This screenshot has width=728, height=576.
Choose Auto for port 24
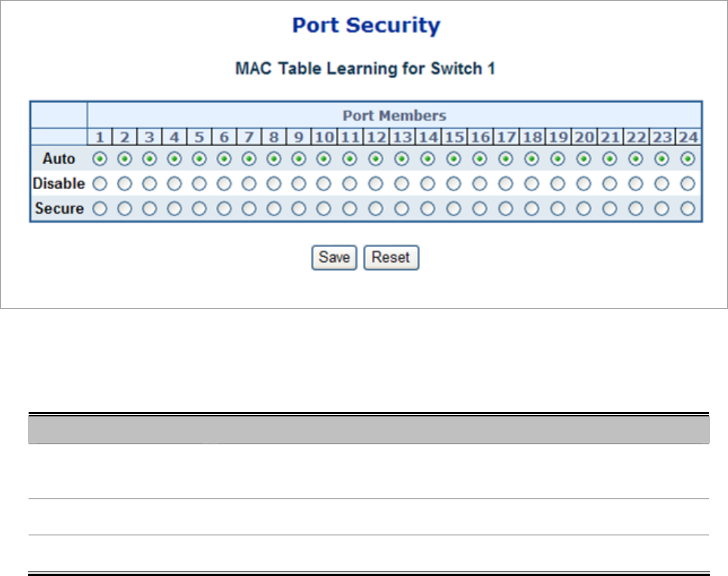click(x=687, y=159)
